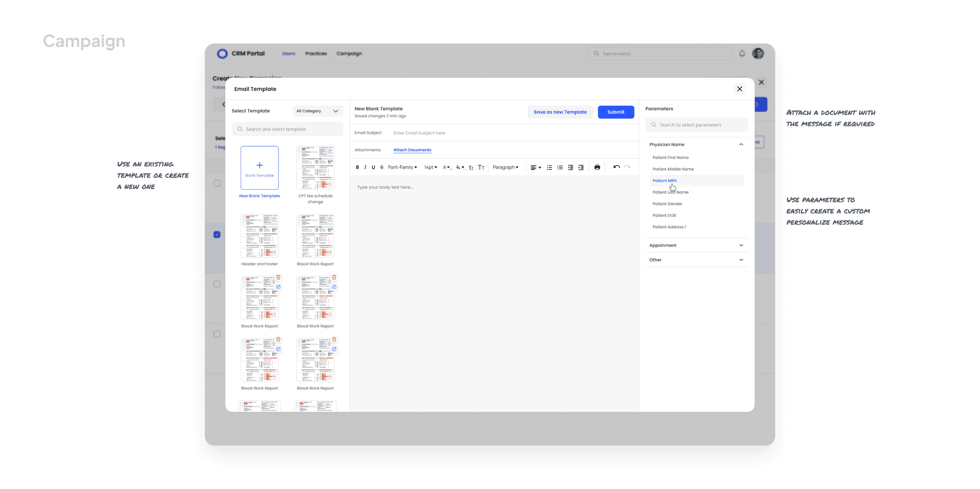Select the New Blank Template thumbnail
The image size is (980, 489).
(259, 168)
